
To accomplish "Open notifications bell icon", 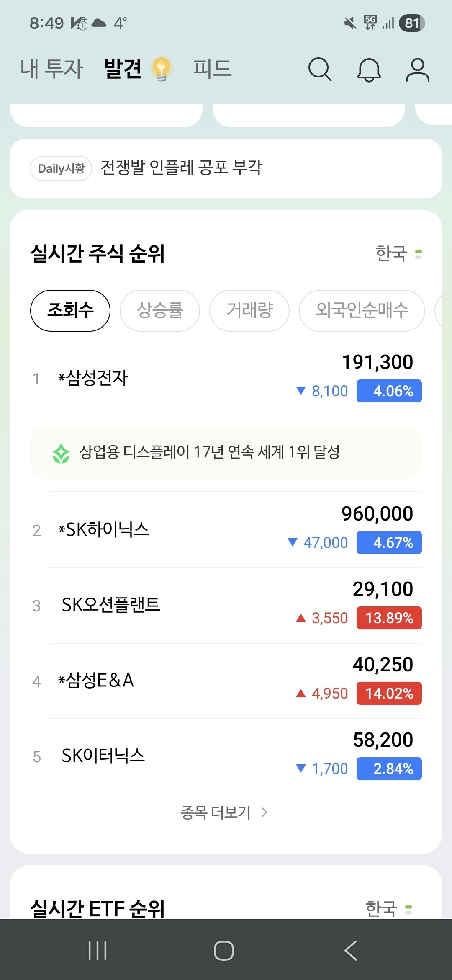I will pos(369,70).
